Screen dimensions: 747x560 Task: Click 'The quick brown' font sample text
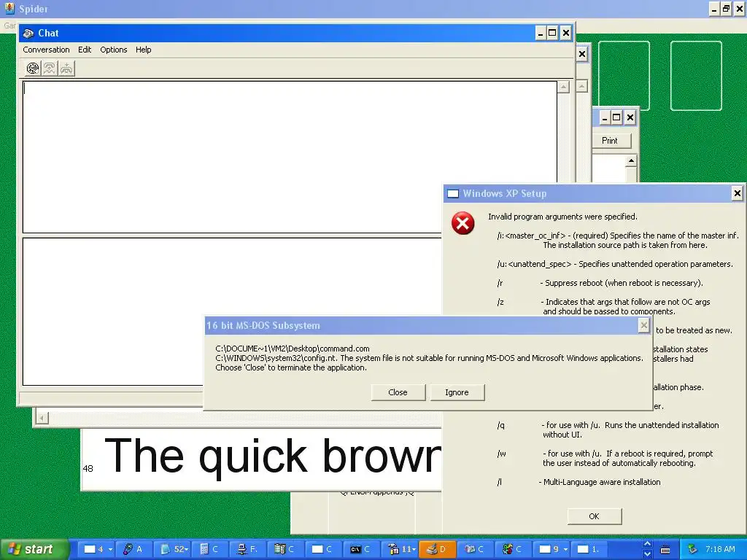(273, 456)
